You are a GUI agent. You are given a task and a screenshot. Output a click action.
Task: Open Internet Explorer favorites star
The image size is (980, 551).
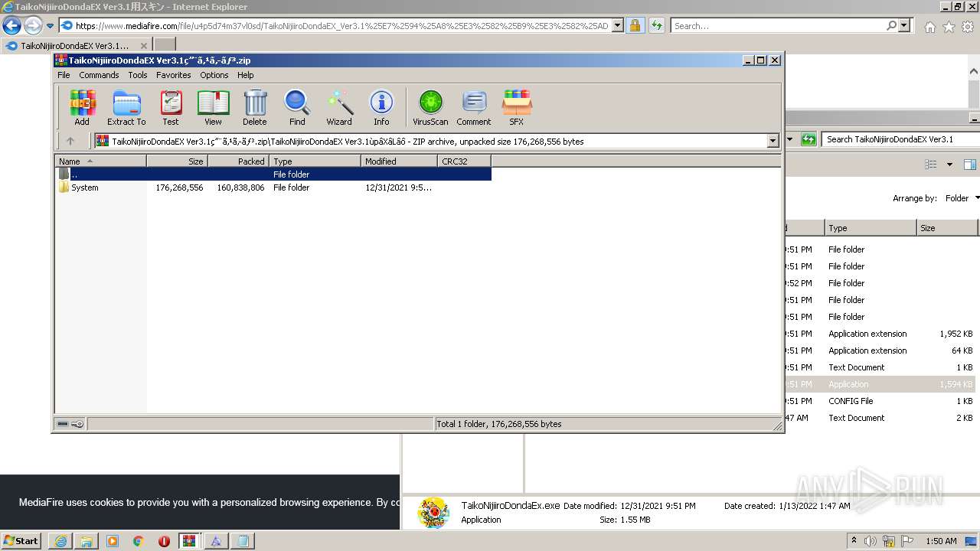point(949,27)
